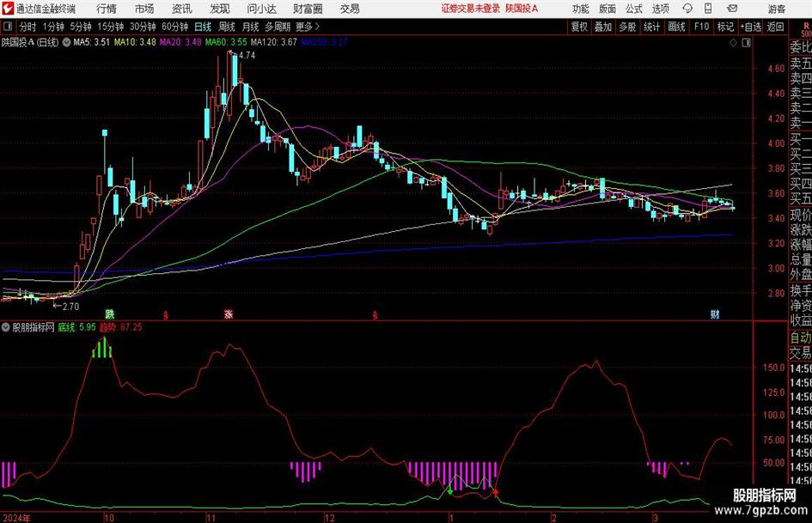
Task: Select the 日线 daily period tab
Action: [203, 27]
